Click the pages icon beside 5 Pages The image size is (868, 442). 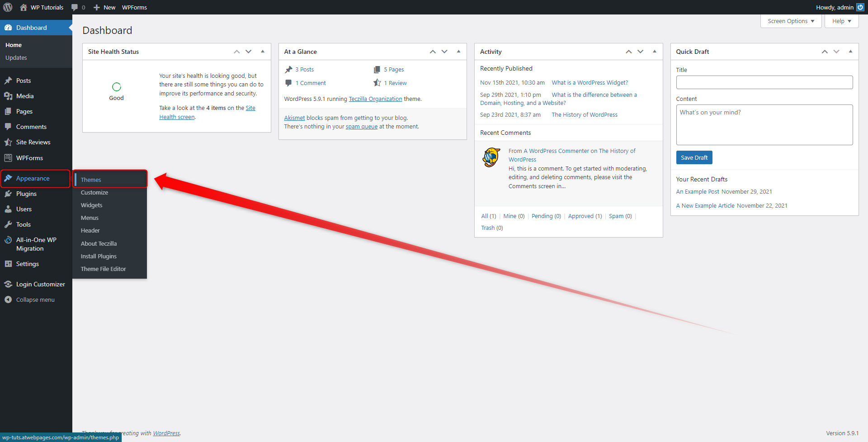click(377, 69)
